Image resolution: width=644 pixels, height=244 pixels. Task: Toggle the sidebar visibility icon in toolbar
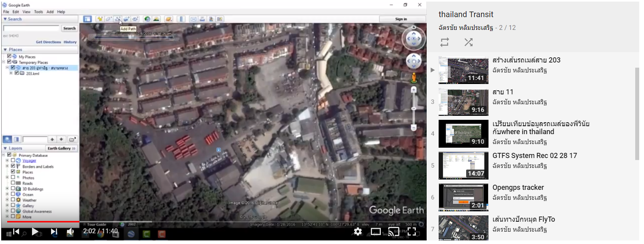87,19
